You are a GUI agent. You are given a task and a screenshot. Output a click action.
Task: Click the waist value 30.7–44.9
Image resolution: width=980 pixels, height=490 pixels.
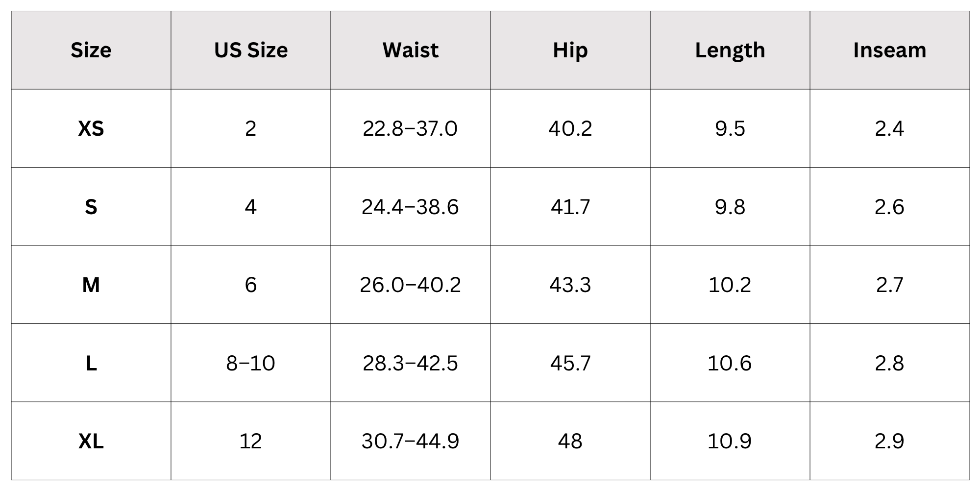[x=411, y=441]
